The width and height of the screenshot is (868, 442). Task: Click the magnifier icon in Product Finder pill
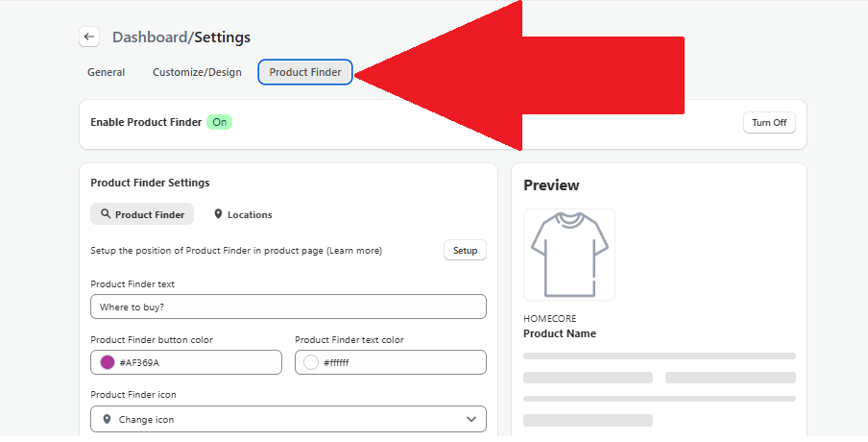coord(105,214)
